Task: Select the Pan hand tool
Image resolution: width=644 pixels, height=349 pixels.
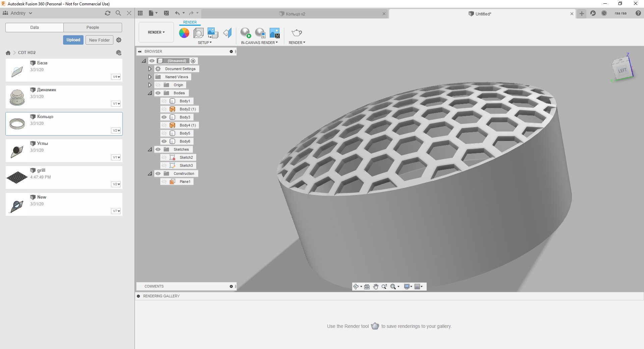Action: [376, 287]
